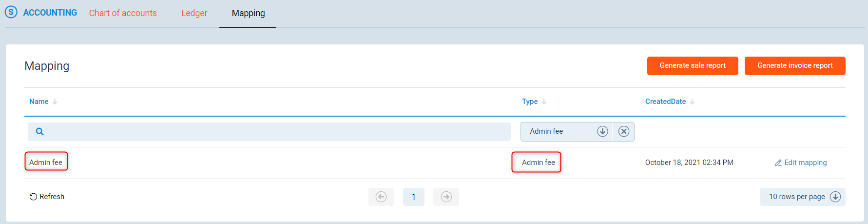Select the Mapping tab
This screenshot has height=224, width=868.
(x=248, y=13)
